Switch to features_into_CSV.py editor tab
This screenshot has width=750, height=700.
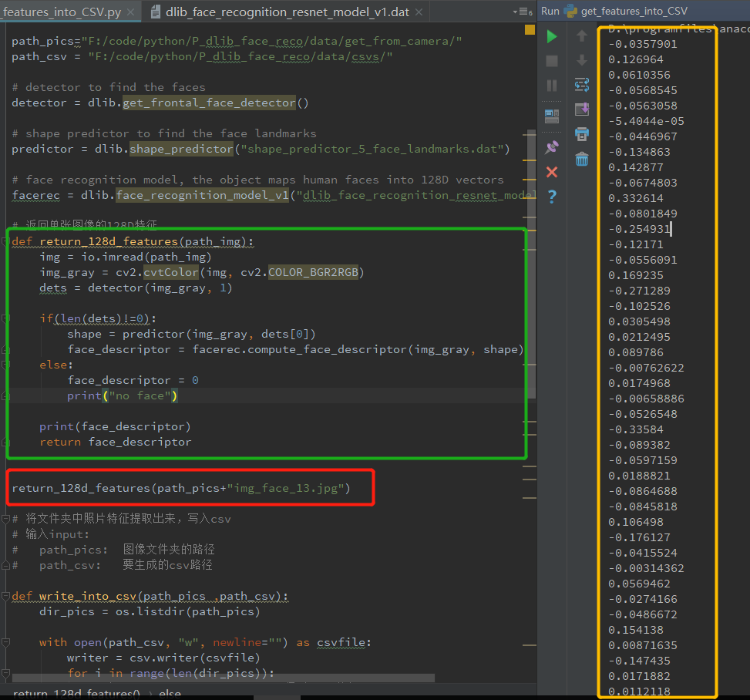62,12
